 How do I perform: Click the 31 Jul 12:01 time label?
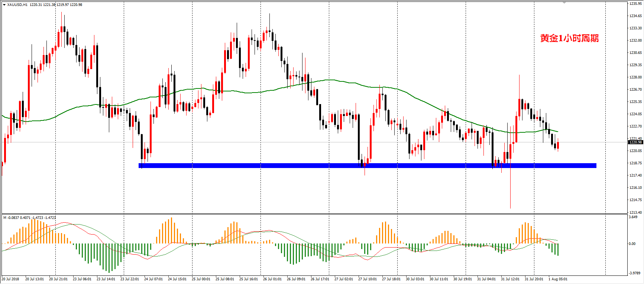pyautogui.click(x=510, y=279)
